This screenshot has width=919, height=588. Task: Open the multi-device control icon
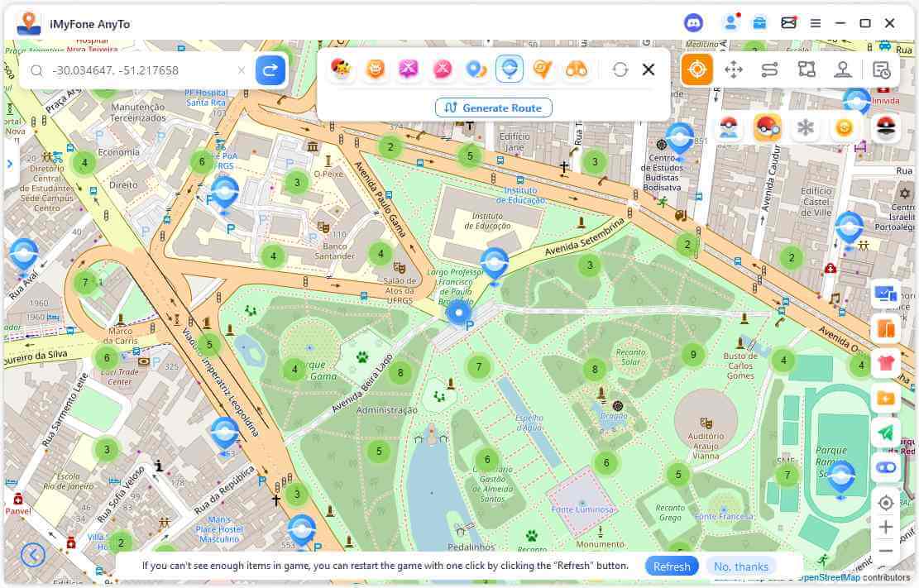(x=886, y=294)
